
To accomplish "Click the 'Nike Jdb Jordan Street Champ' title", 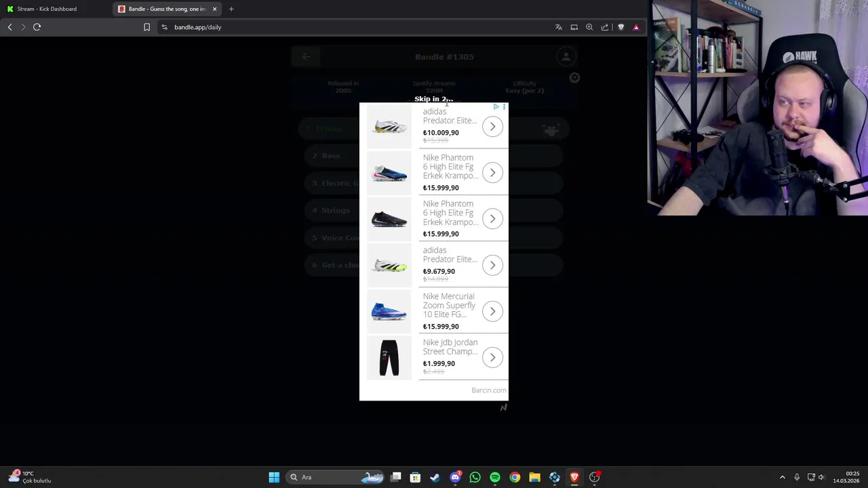I will coord(450,347).
